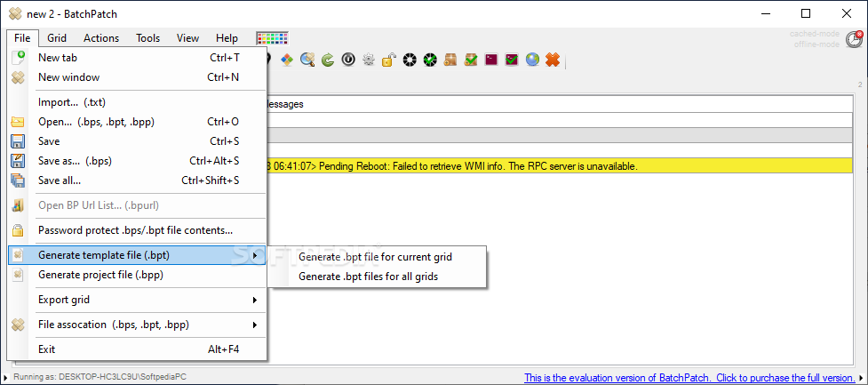Image resolution: width=868 pixels, height=385 pixels.
Task: Click the yellow Pending Reboot message row
Action: click(x=559, y=165)
